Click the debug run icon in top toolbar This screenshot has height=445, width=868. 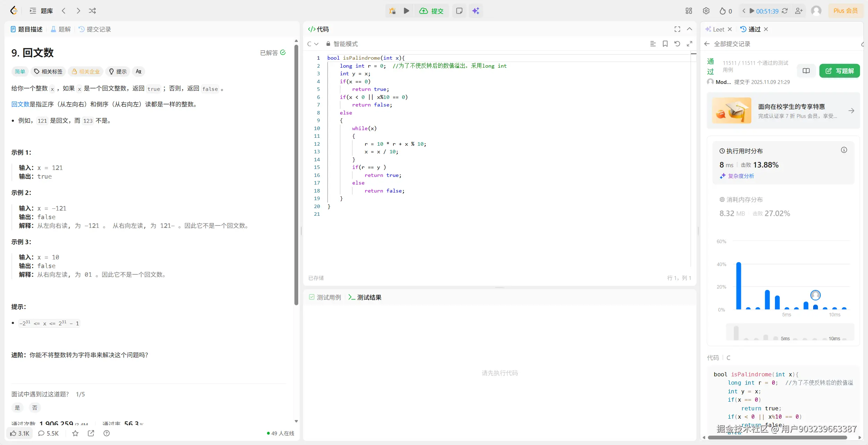click(x=392, y=11)
